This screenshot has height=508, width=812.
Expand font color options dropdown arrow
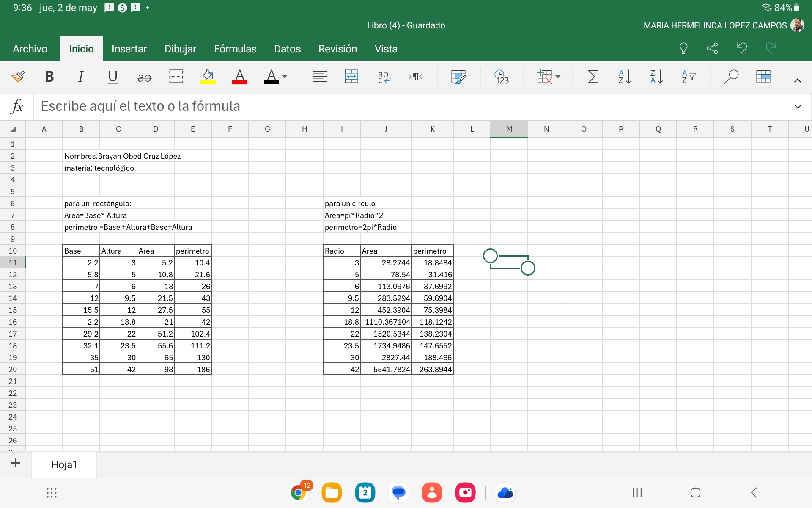(285, 77)
